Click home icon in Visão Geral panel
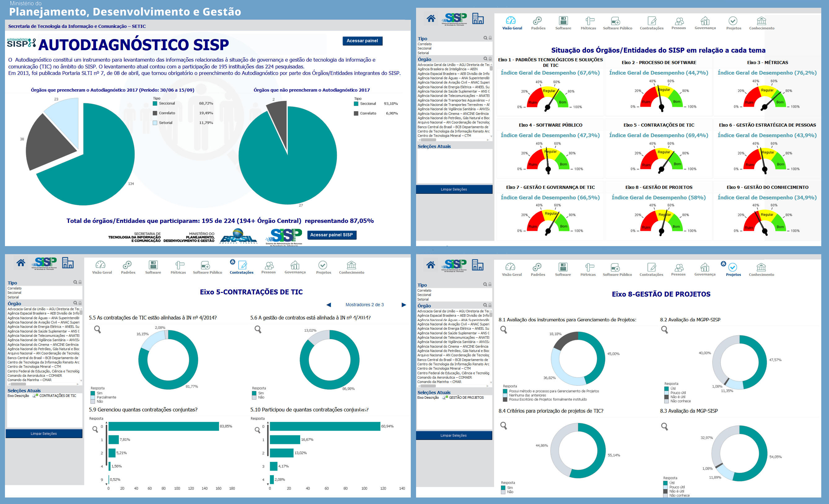The width and height of the screenshot is (829, 504). (x=431, y=19)
